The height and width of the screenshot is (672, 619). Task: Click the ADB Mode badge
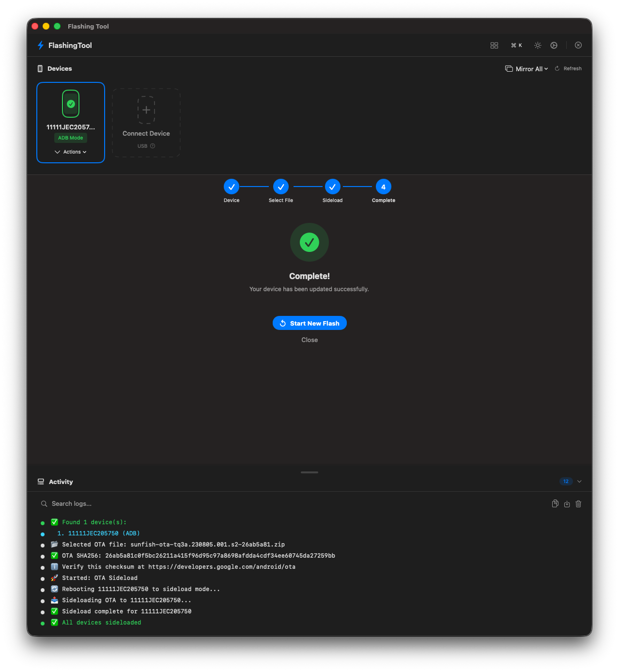(71, 138)
